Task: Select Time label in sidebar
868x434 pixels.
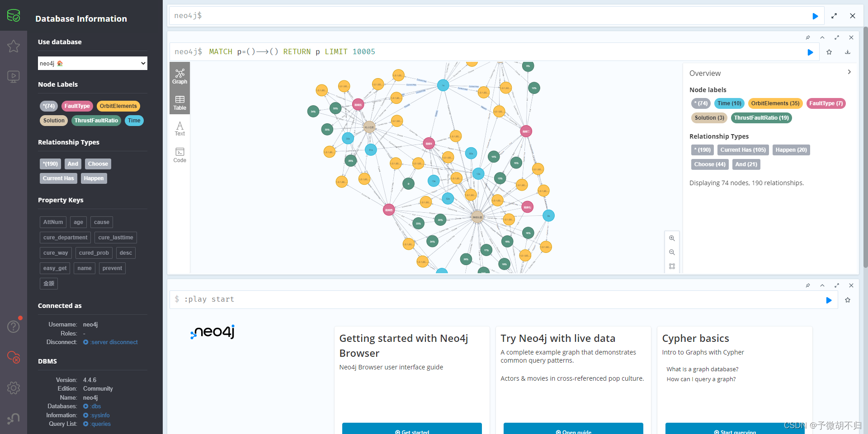Action: tap(134, 121)
